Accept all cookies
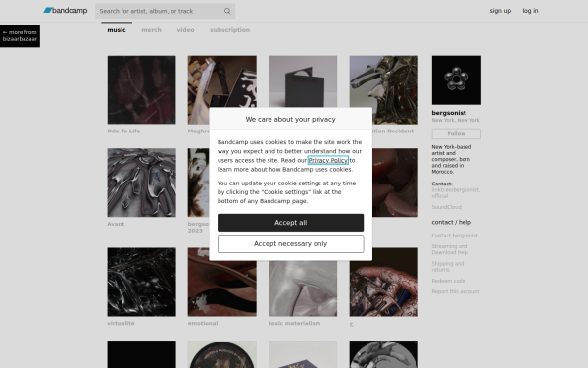 coord(291,223)
